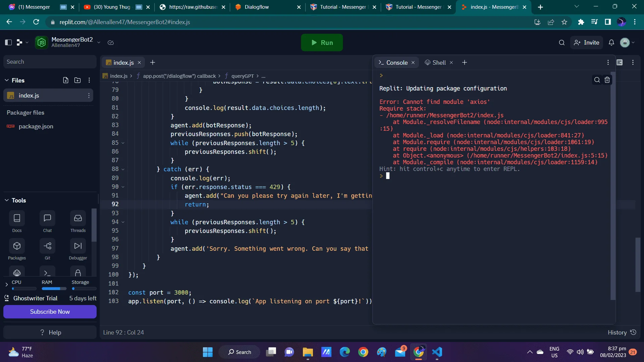
Task: Click queryGPT in the breadcrumb
Action: pos(242,76)
